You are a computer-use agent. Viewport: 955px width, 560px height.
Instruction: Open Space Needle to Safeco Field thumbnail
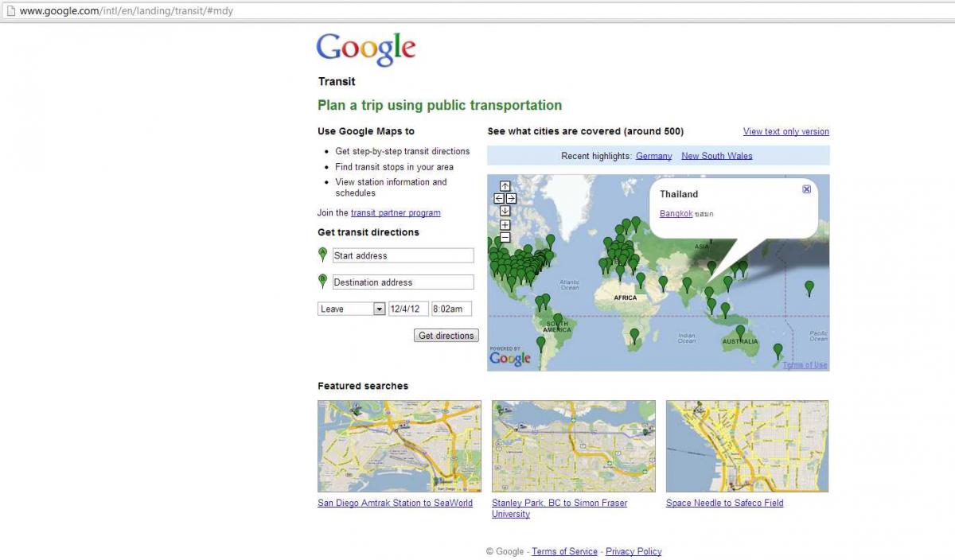746,446
